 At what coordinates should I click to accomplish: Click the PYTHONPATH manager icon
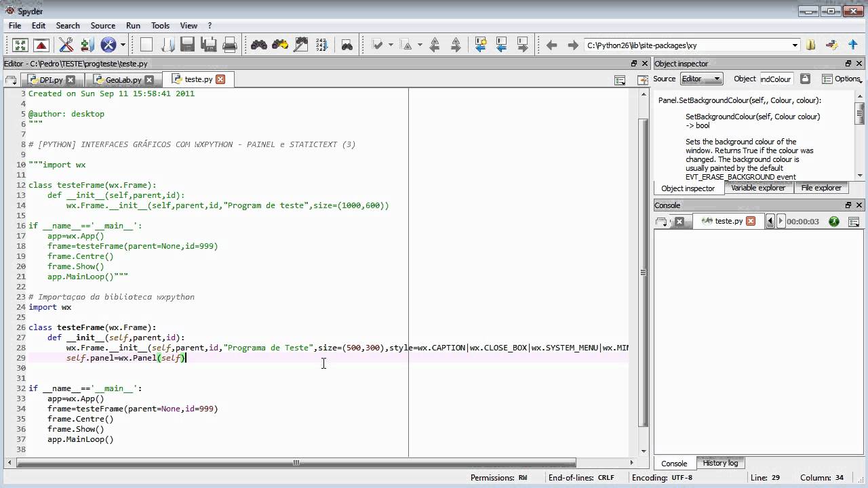click(87, 45)
